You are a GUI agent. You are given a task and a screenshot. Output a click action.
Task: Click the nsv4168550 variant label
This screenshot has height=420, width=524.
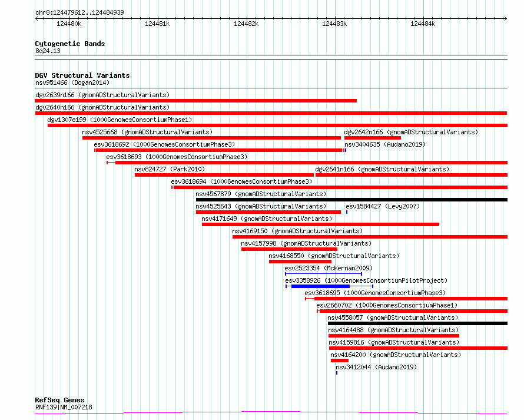click(334, 256)
